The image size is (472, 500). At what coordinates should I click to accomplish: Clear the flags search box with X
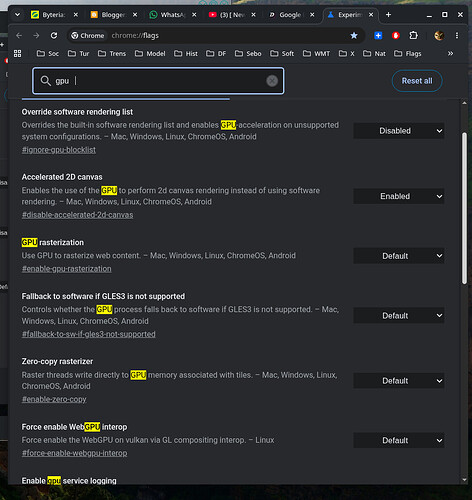click(272, 81)
